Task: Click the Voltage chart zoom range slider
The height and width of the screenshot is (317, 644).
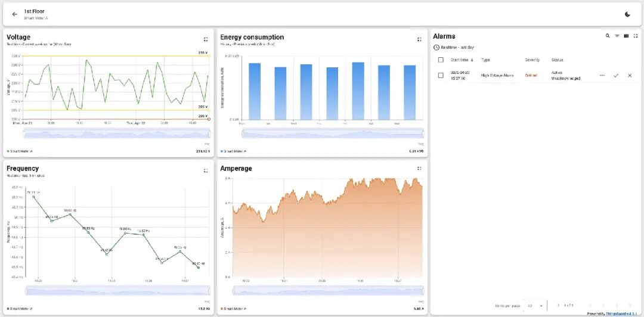Action: (x=117, y=133)
